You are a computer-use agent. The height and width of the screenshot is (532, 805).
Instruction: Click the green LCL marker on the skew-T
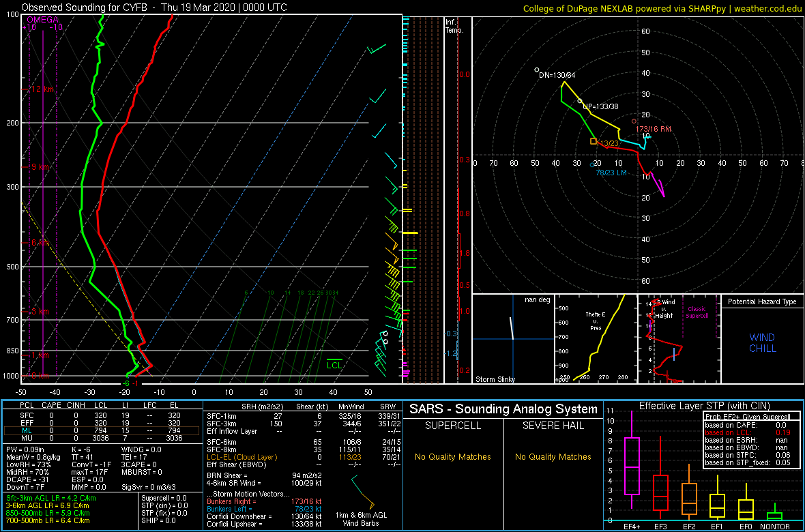(335, 364)
